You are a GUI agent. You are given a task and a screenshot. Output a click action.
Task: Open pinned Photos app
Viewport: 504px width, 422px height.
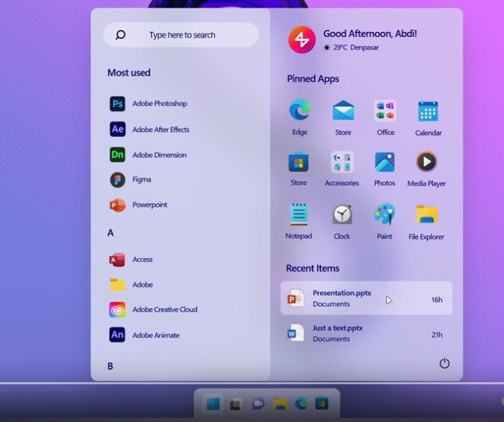(x=384, y=169)
